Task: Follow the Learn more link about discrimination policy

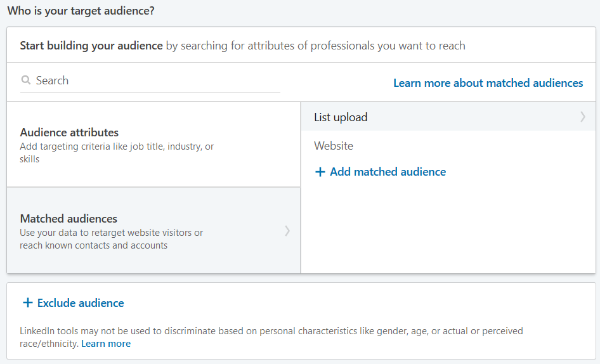Action: pyautogui.click(x=106, y=343)
